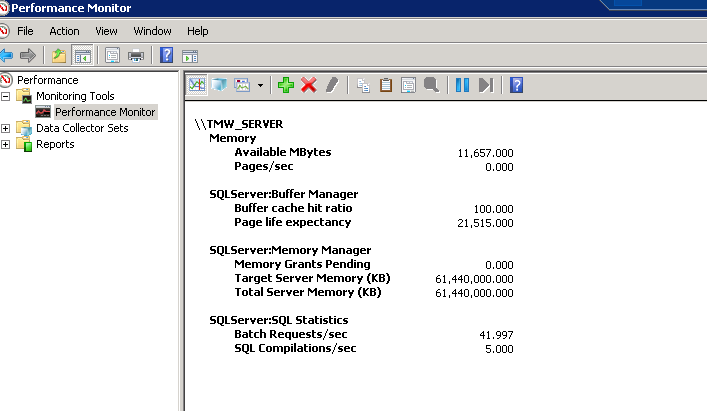Screen dimensions: 707x411
Task: Select the Buffer cache hit ratio counter
Action: pyautogui.click(x=293, y=208)
